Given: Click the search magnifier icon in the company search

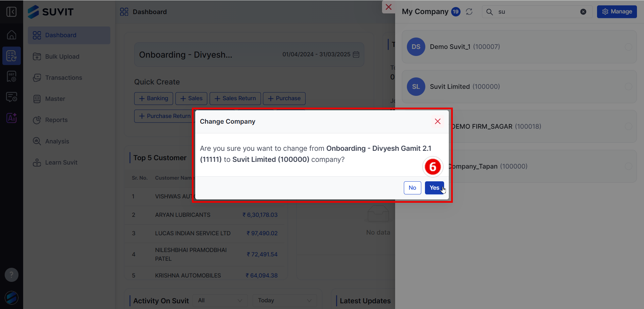Looking at the screenshot, I should [490, 12].
